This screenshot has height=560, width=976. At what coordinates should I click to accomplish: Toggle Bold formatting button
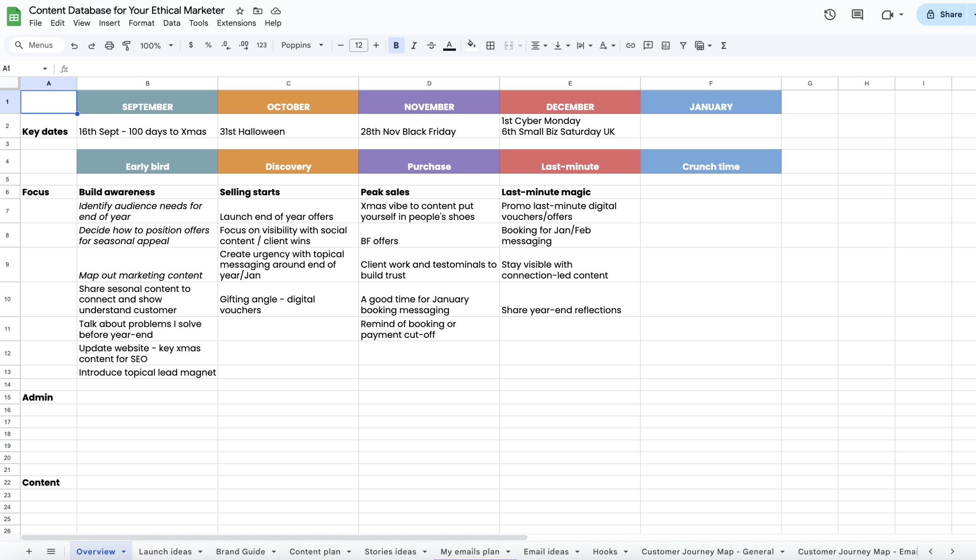[x=396, y=45]
